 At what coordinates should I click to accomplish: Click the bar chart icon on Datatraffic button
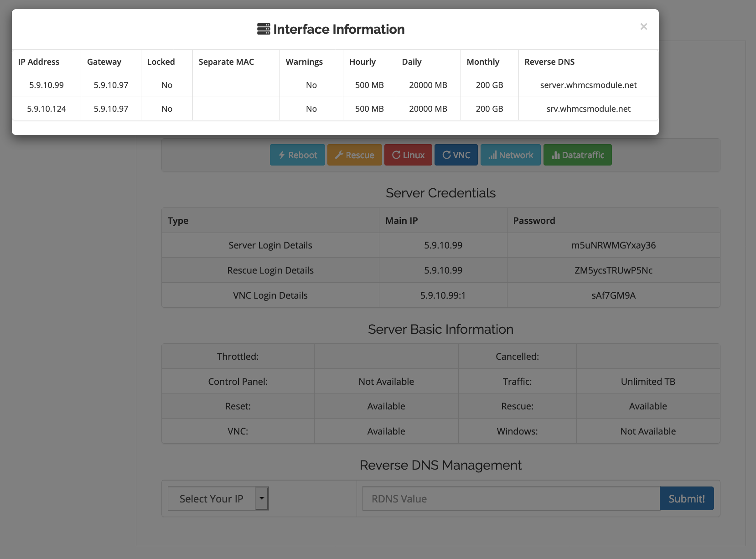555,155
